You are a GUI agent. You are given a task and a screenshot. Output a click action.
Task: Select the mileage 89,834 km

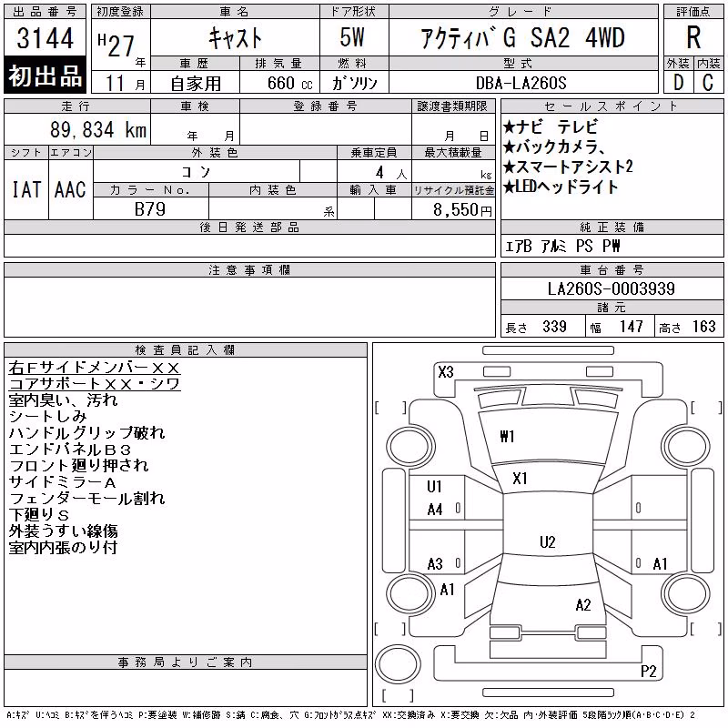[98, 129]
